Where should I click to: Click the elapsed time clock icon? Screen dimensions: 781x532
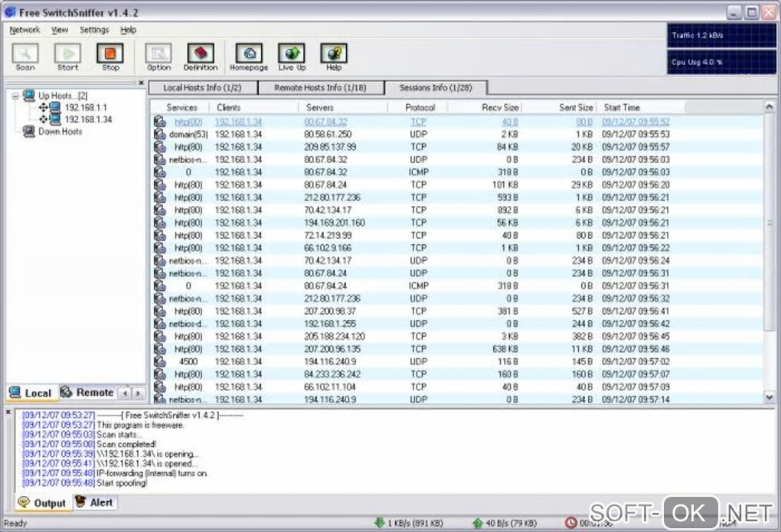tap(570, 523)
